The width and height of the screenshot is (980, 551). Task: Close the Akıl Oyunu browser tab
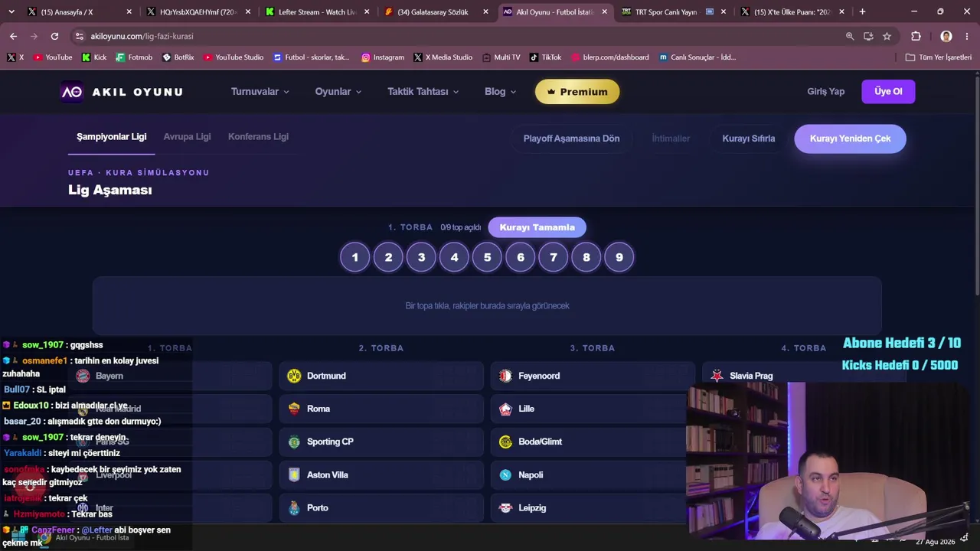click(x=605, y=11)
